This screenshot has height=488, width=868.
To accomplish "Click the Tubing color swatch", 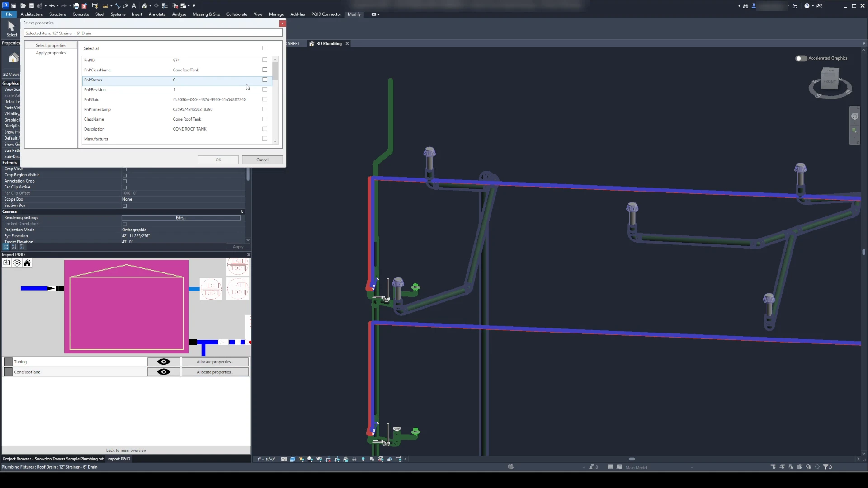I will [8, 362].
